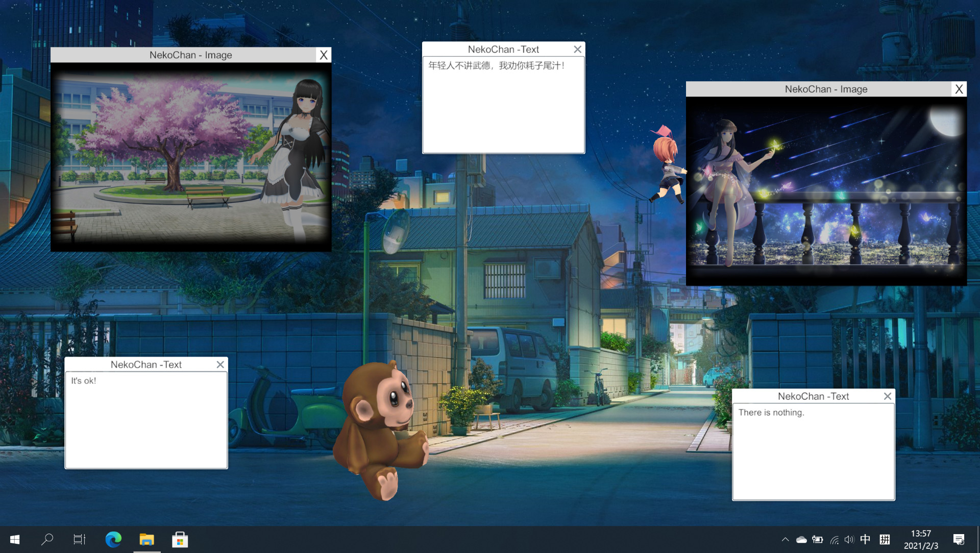Toggle the Pinyin IME 拼 mode
This screenshot has height=553, width=980.
click(885, 539)
